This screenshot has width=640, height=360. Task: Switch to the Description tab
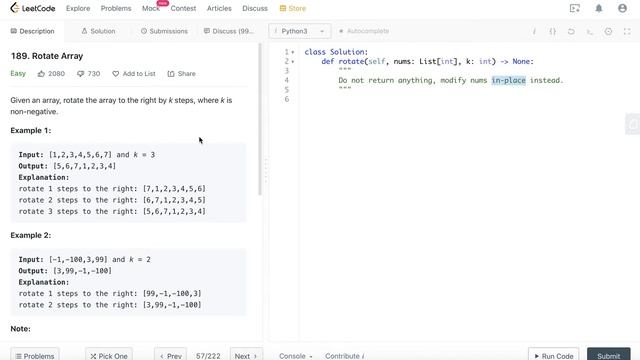[x=32, y=31]
